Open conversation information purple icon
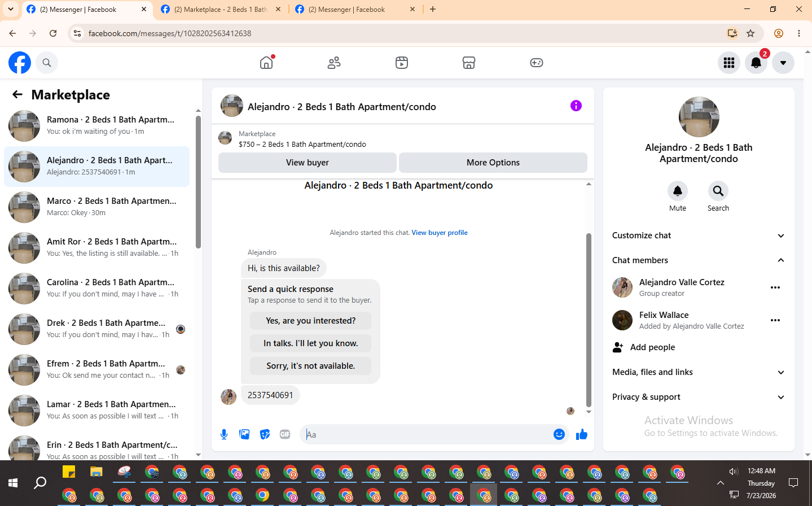Image resolution: width=812 pixels, height=506 pixels. [x=576, y=106]
